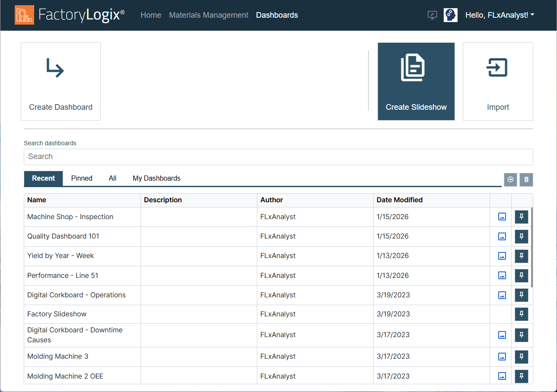Image resolution: width=557 pixels, height=392 pixels.
Task: Pin the Factory Slideshow row
Action: pos(522,314)
